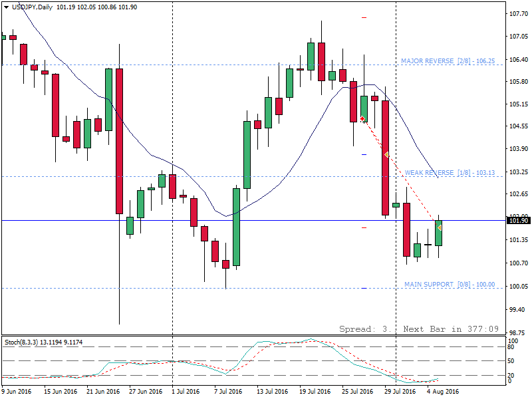Click the 13 Jul 2016 date label
This screenshot has width=532, height=399.
point(272,392)
